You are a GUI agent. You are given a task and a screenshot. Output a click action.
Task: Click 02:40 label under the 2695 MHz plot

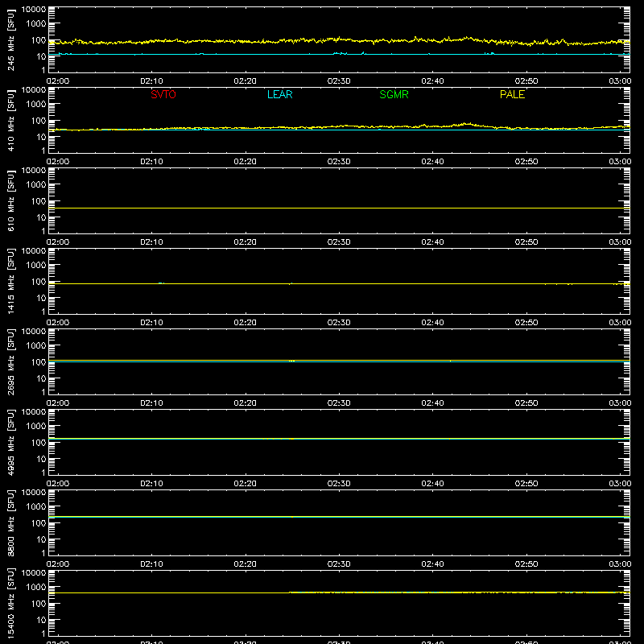click(x=432, y=403)
